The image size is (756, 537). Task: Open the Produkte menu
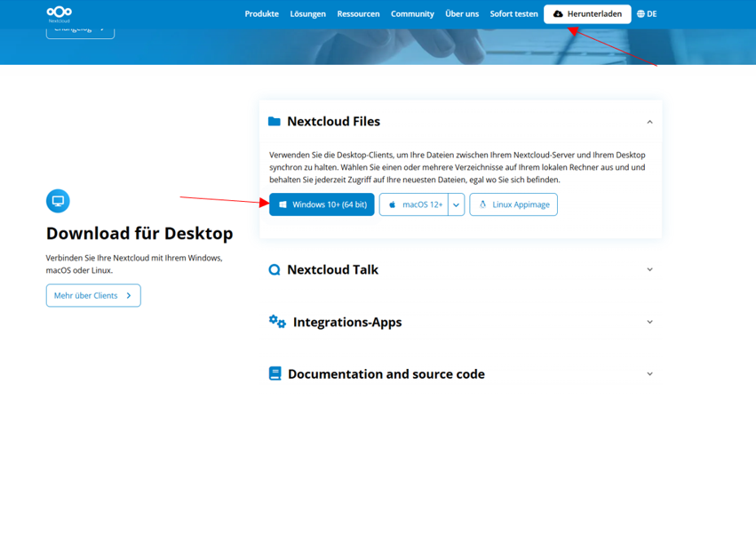pos(262,14)
